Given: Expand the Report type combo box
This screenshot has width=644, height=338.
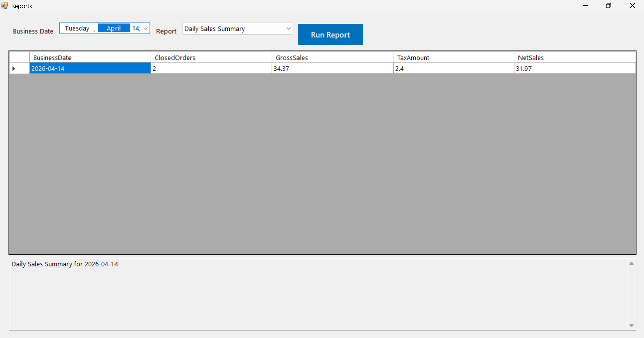Looking at the screenshot, I should click(x=288, y=29).
